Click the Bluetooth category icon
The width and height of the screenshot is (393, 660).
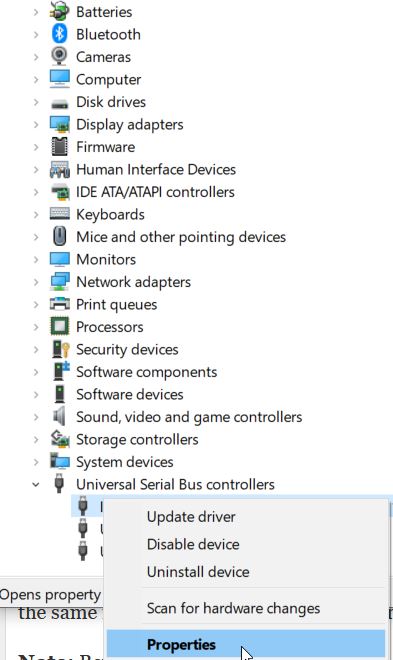[x=59, y=34]
